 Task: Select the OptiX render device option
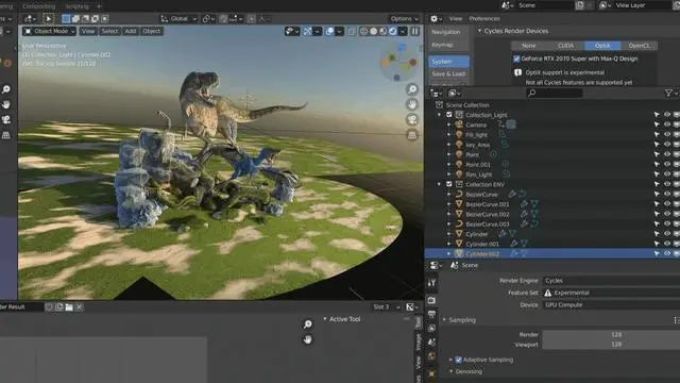click(603, 46)
